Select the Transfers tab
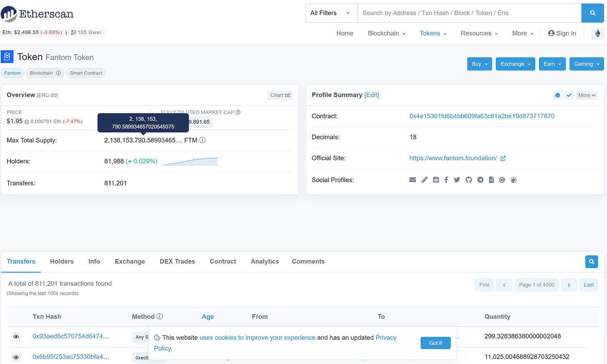The width and height of the screenshot is (607, 364). point(21,262)
